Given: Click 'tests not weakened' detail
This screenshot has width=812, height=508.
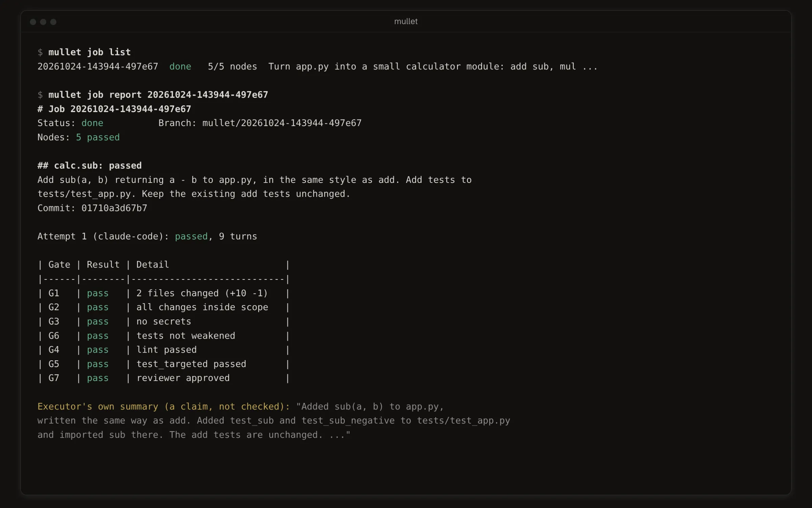Looking at the screenshot, I should 186,336.
